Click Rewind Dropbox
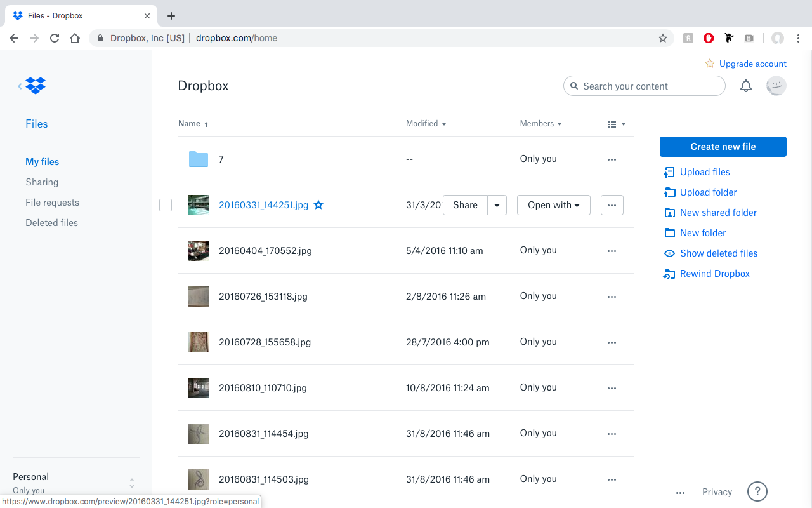The width and height of the screenshot is (812, 508). click(x=714, y=274)
